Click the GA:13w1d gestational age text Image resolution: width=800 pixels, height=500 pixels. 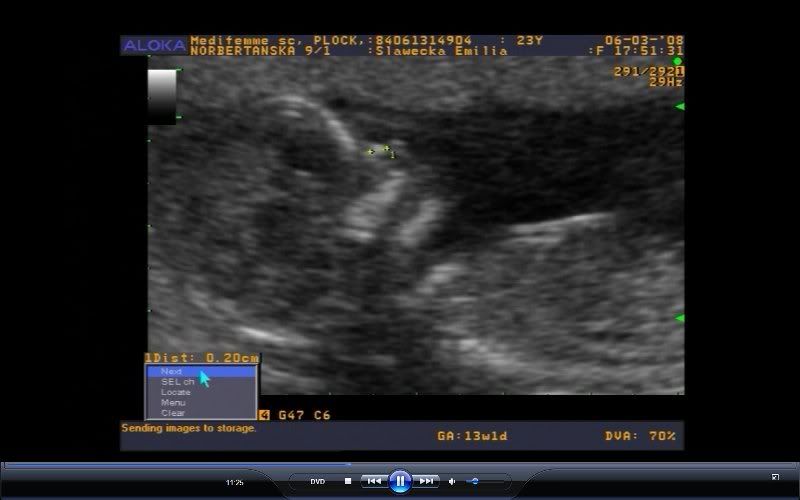[472, 436]
